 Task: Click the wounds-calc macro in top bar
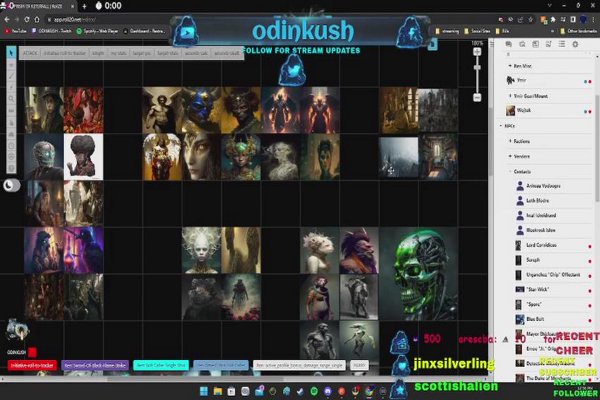(x=196, y=53)
